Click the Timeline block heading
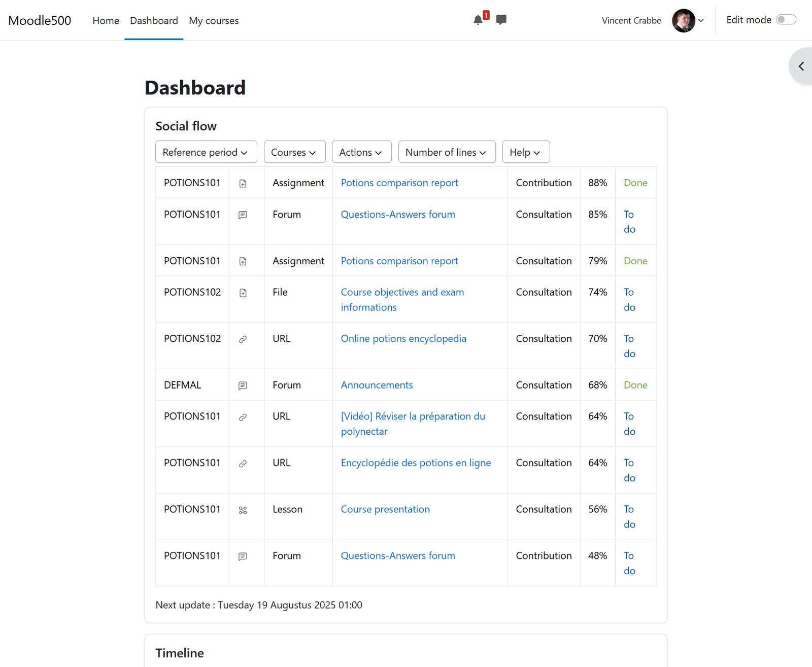 [180, 653]
